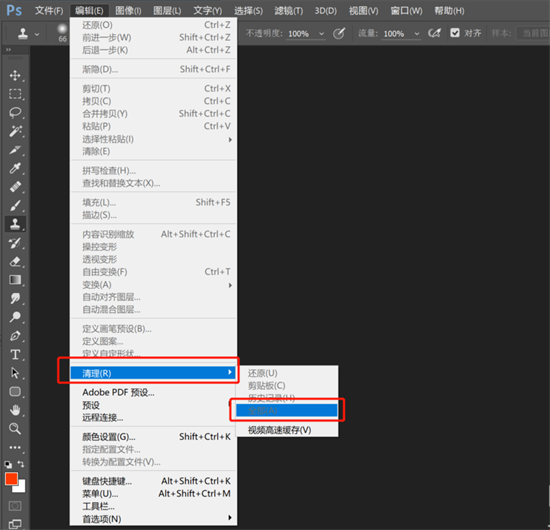This screenshot has width=550, height=530.
Task: Select the Move tool
Action: (15, 75)
